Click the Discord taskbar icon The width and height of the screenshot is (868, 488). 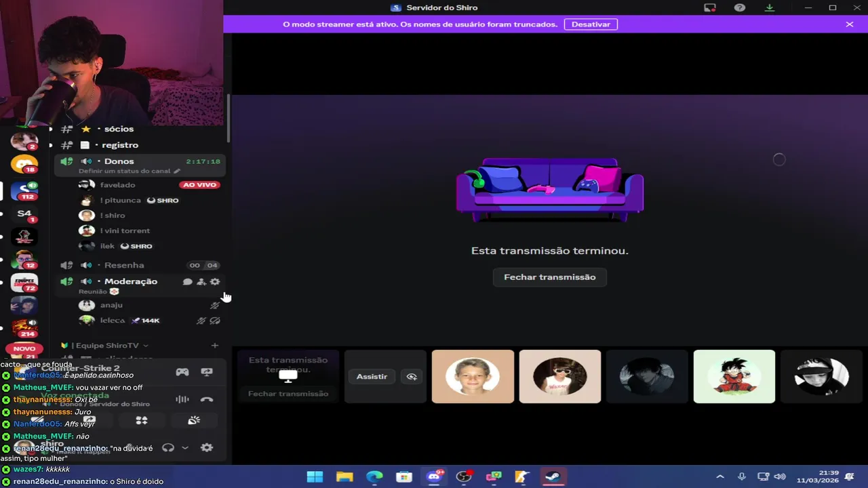pyautogui.click(x=434, y=476)
